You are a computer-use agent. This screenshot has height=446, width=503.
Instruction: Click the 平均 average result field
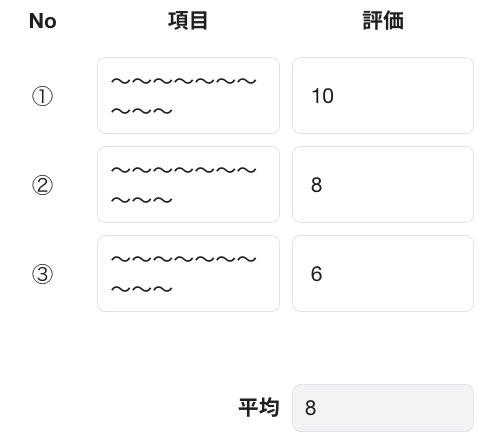click(383, 408)
